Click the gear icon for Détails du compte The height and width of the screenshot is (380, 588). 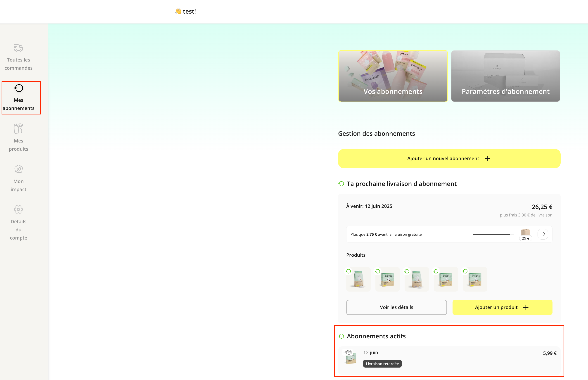[19, 209]
